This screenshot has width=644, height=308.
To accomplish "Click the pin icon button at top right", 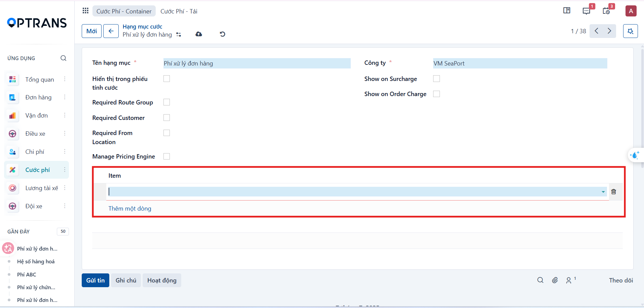I will coord(631,31).
